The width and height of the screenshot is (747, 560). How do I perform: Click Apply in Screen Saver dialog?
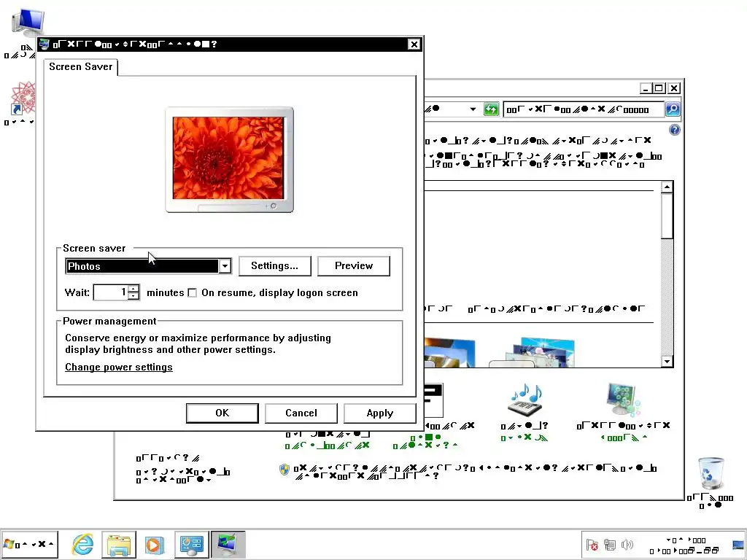coord(379,413)
